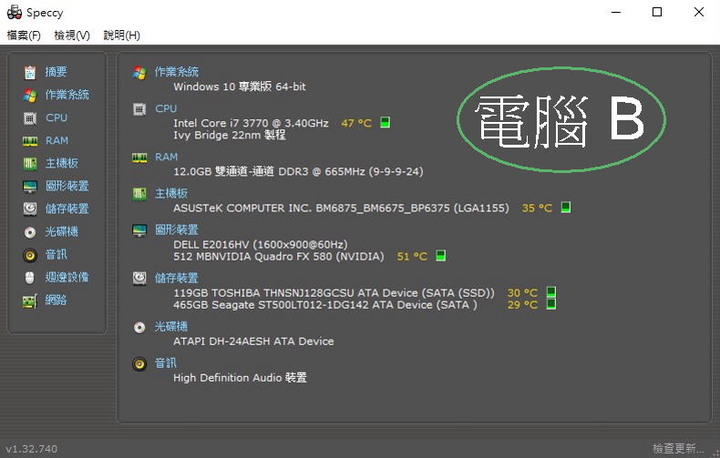Viewport: 720px width, 458px height.
Task: Select 網路 label in the sidebar
Action: [56, 300]
